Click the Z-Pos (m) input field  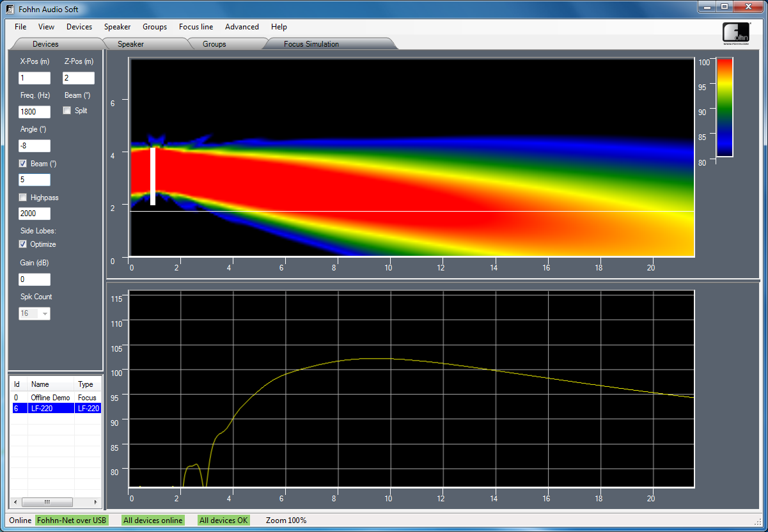(79, 78)
